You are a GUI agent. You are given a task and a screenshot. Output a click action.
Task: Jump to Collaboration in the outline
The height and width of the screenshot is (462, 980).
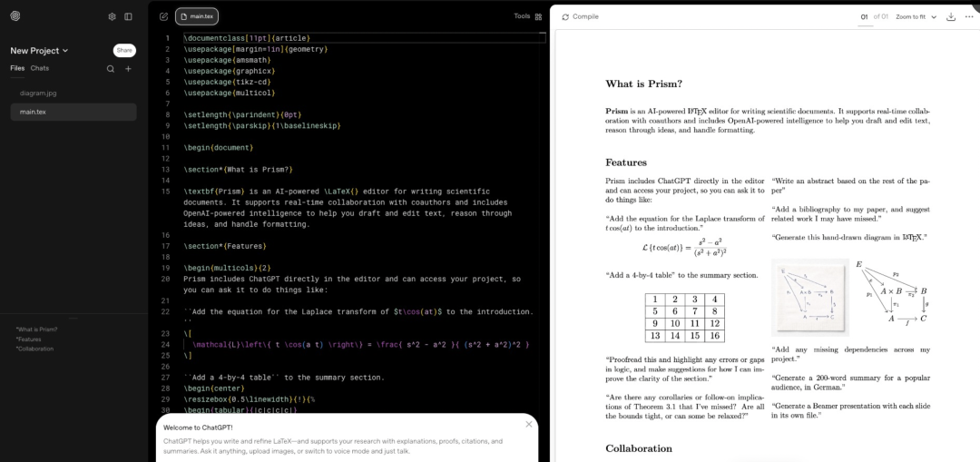[x=34, y=349]
